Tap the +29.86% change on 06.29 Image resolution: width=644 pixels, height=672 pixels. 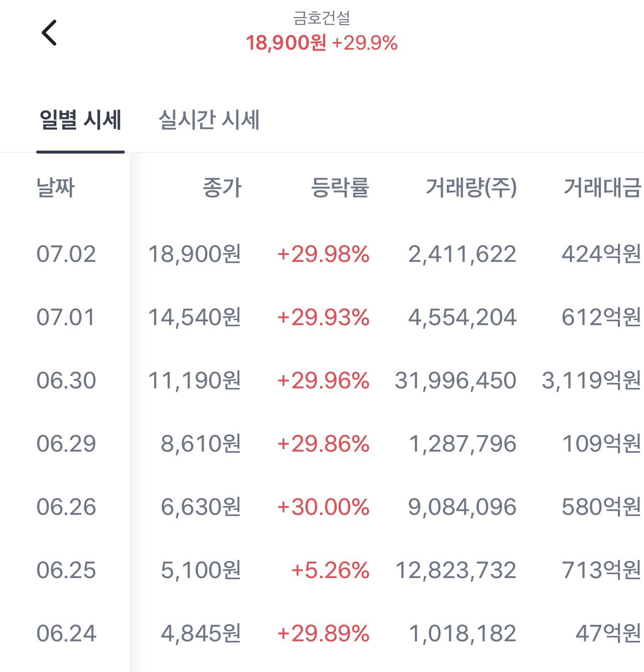(x=323, y=444)
